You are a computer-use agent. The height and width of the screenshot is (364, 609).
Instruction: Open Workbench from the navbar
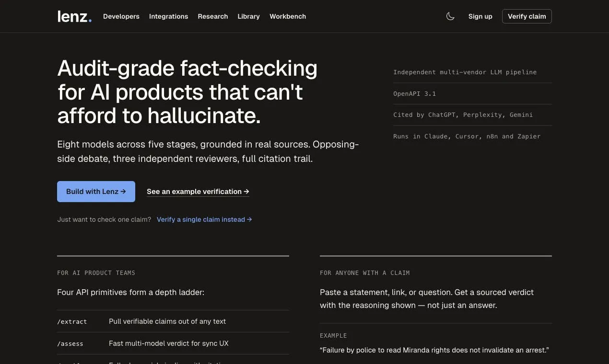[288, 16]
